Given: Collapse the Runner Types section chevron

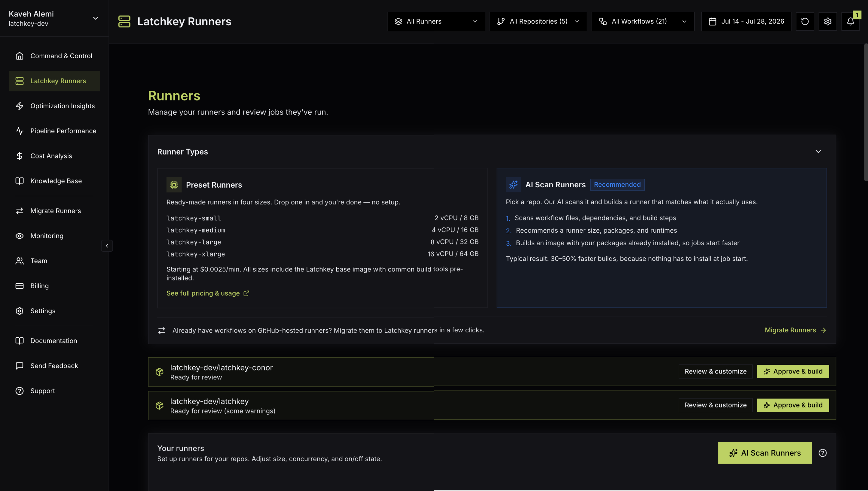Looking at the screenshot, I should tap(818, 152).
